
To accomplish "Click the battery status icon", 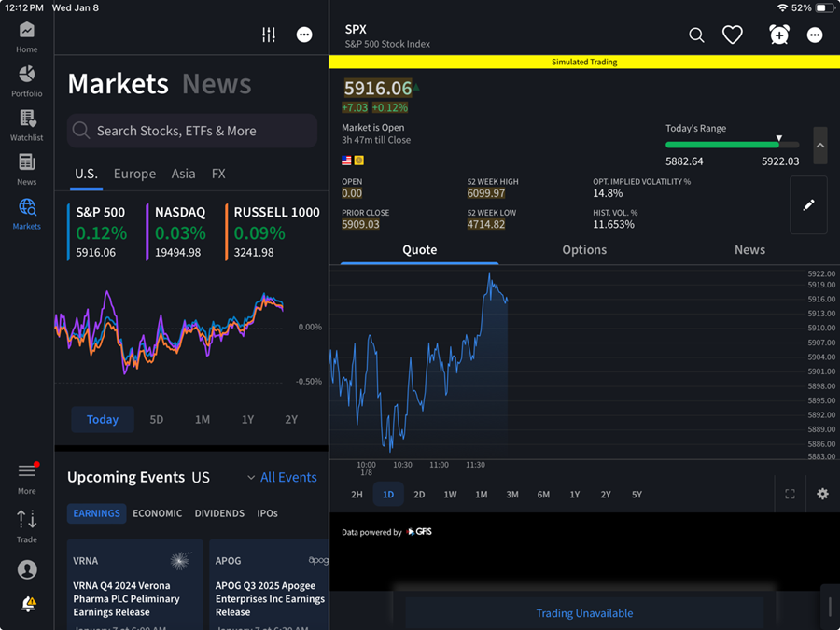I will (x=823, y=8).
